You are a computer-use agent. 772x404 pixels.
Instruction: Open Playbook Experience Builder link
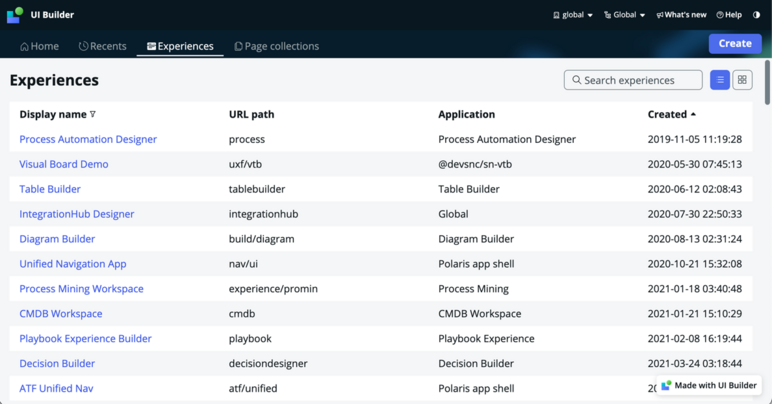click(86, 339)
